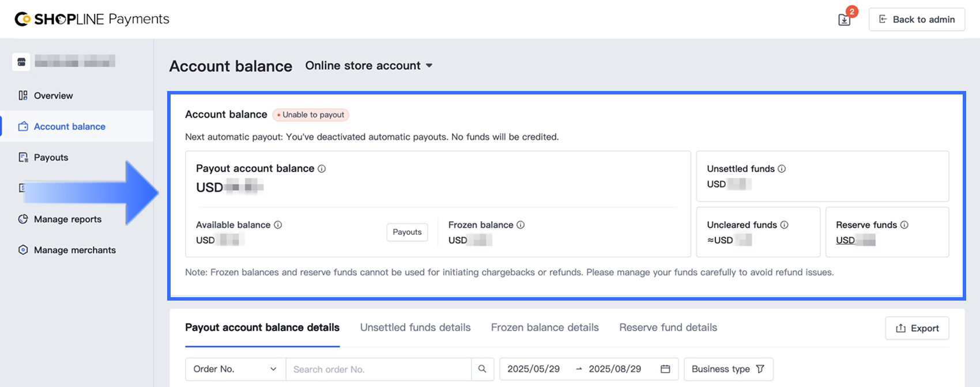
Task: Click the Uncleared funds info icon
Action: tap(784, 225)
